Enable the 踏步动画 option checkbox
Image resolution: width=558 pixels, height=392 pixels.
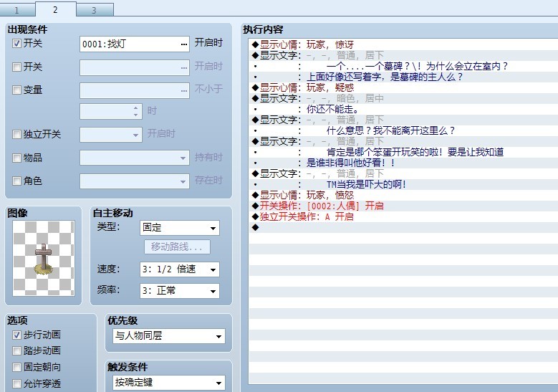[x=16, y=350]
